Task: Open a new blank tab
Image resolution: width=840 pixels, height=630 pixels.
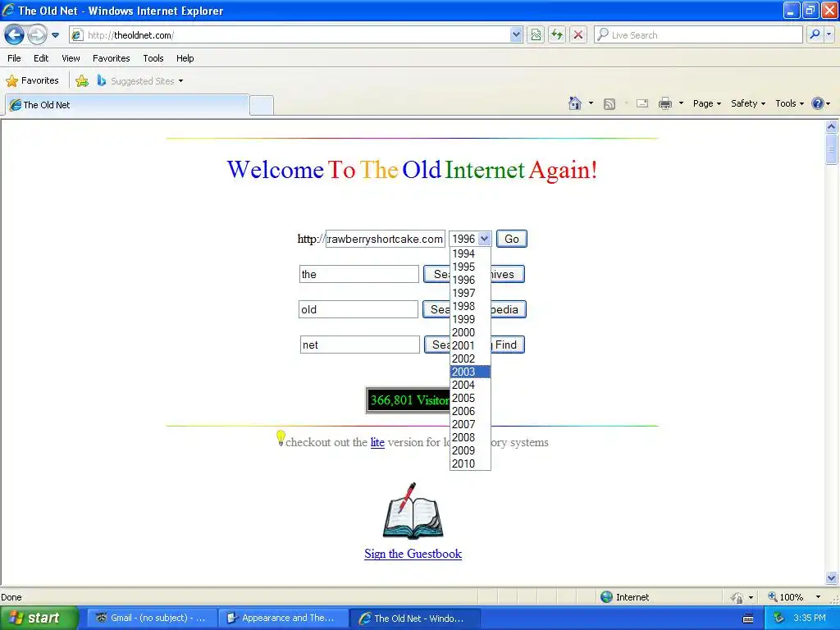Action: pyautogui.click(x=262, y=105)
